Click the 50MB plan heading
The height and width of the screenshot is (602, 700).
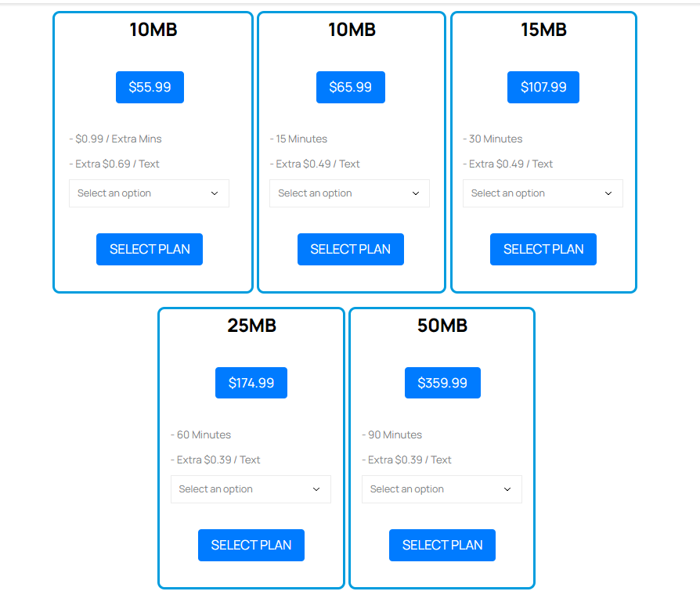442,326
